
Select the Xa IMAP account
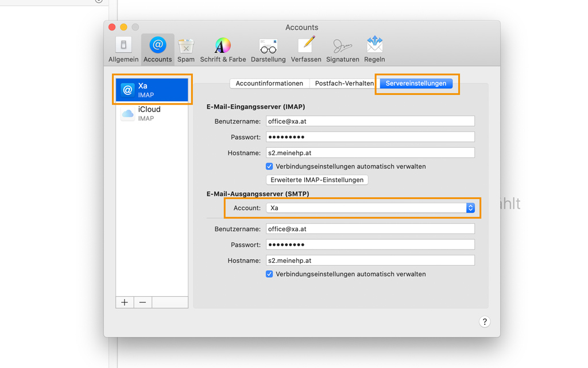(152, 90)
